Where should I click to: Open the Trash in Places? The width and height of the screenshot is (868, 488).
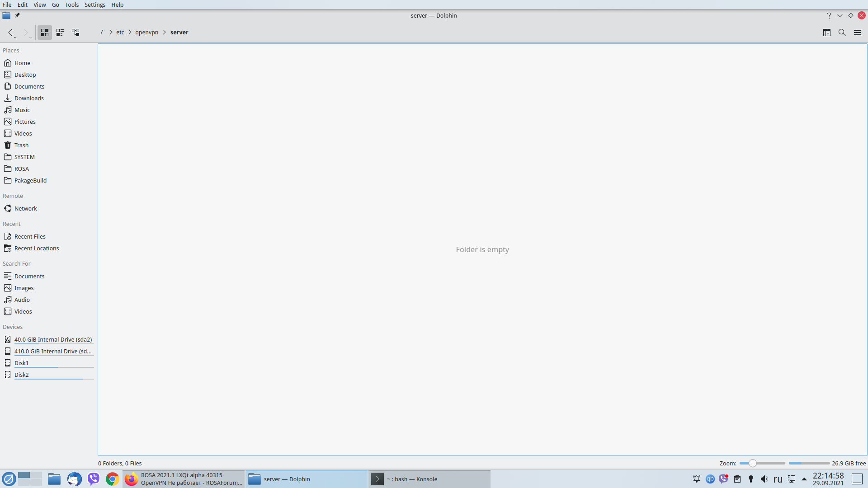(x=21, y=145)
